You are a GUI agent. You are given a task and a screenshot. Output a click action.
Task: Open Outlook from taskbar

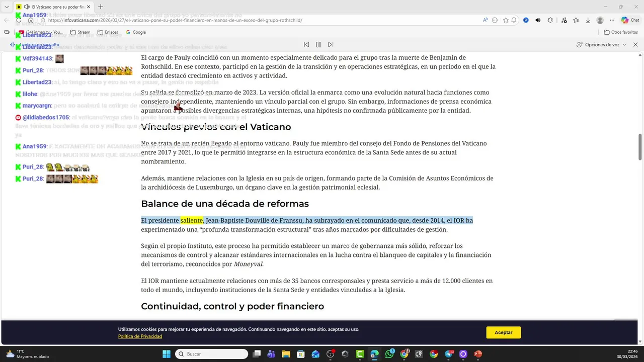pyautogui.click(x=315, y=354)
